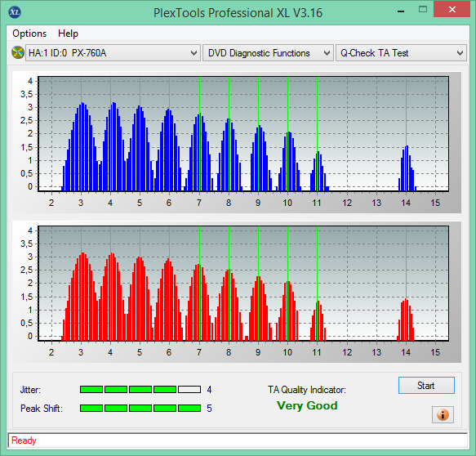This screenshot has width=476, height=456.
Task: Open the orange info button
Action: (443, 414)
